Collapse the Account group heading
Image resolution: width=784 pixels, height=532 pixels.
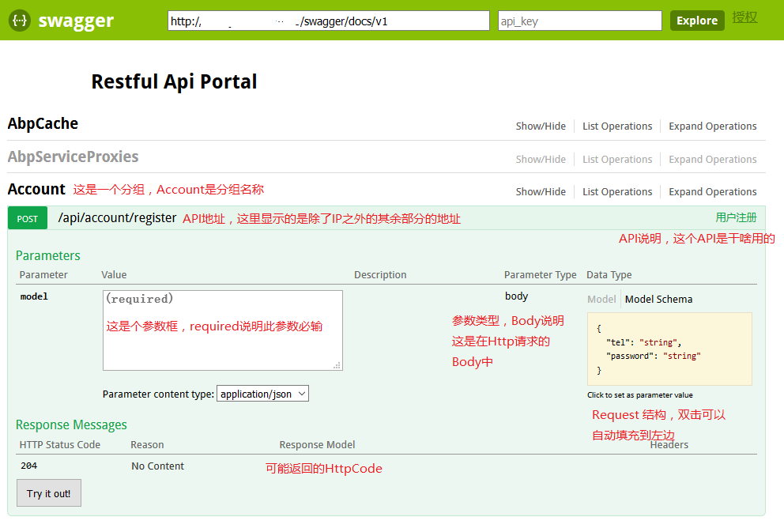(x=36, y=189)
